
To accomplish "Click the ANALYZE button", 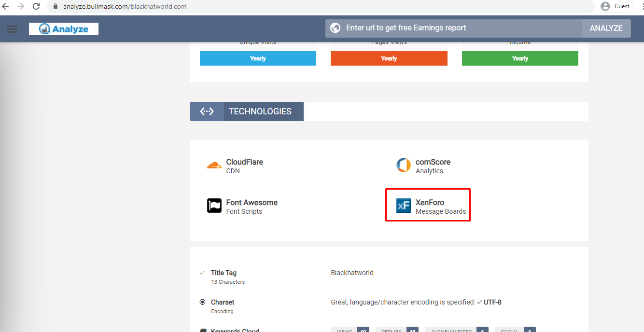I will click(606, 28).
